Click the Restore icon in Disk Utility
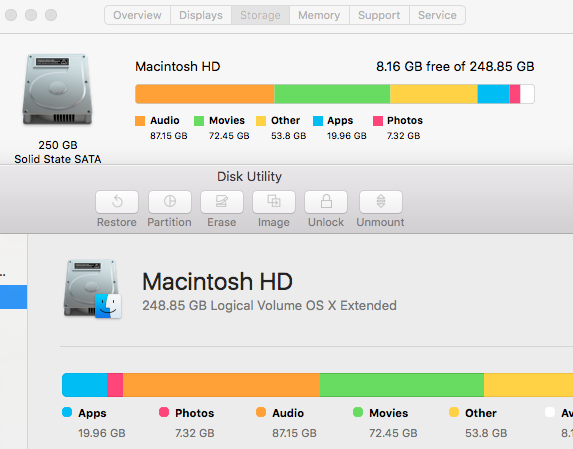Screen dimensions: 573x449 [117, 202]
